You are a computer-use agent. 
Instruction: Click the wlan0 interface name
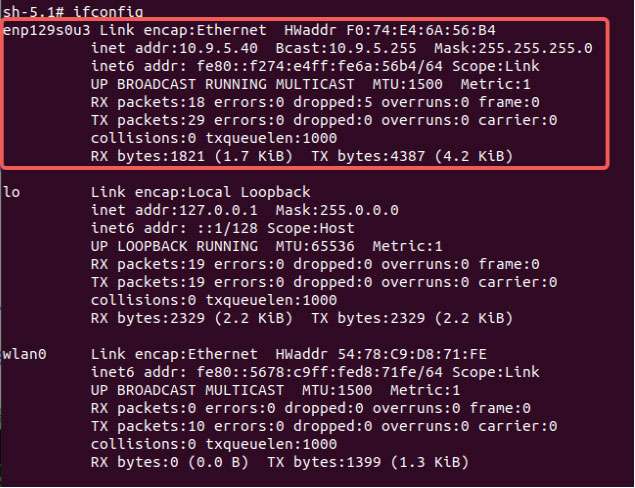(x=25, y=354)
